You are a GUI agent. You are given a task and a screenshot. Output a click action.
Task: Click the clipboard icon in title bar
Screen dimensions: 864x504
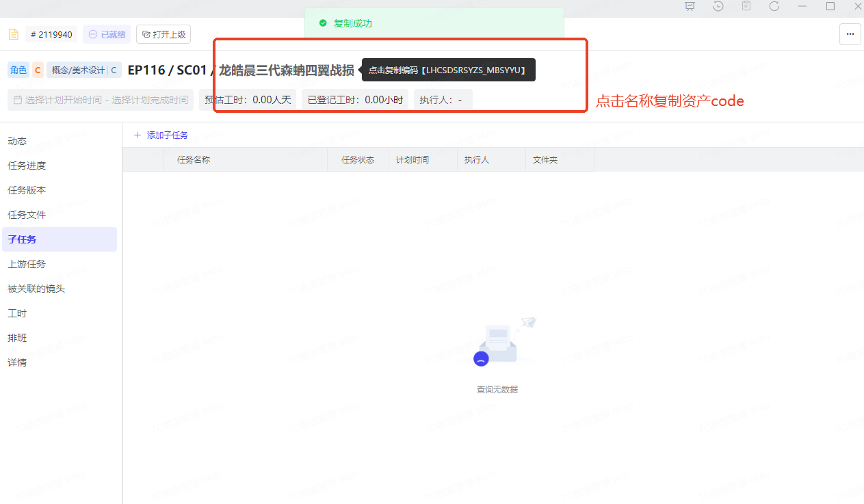[x=746, y=6]
